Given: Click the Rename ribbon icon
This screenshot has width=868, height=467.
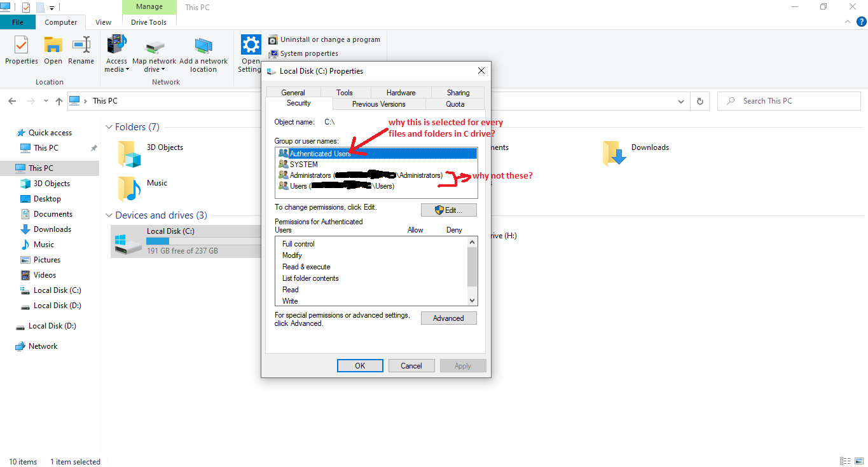Looking at the screenshot, I should pos(81,46).
